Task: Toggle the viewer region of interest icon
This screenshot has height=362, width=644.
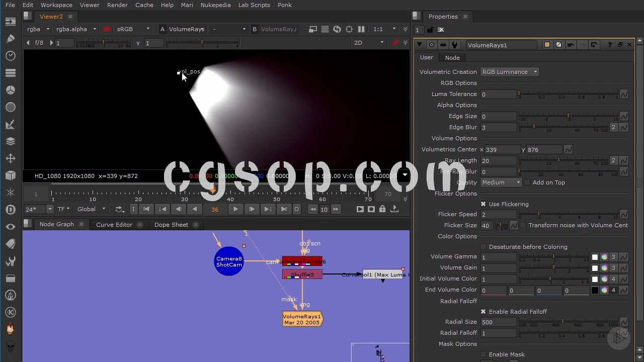Action: pos(349,29)
